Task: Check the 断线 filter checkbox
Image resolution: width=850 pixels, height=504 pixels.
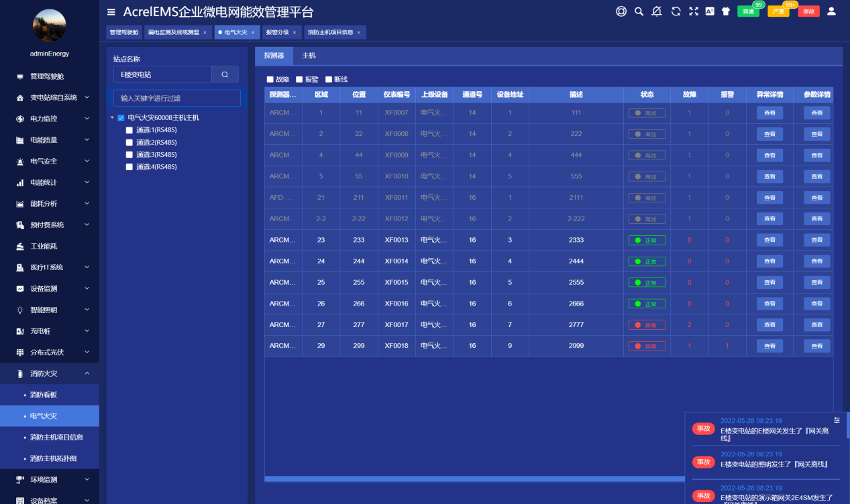Action: [x=329, y=79]
